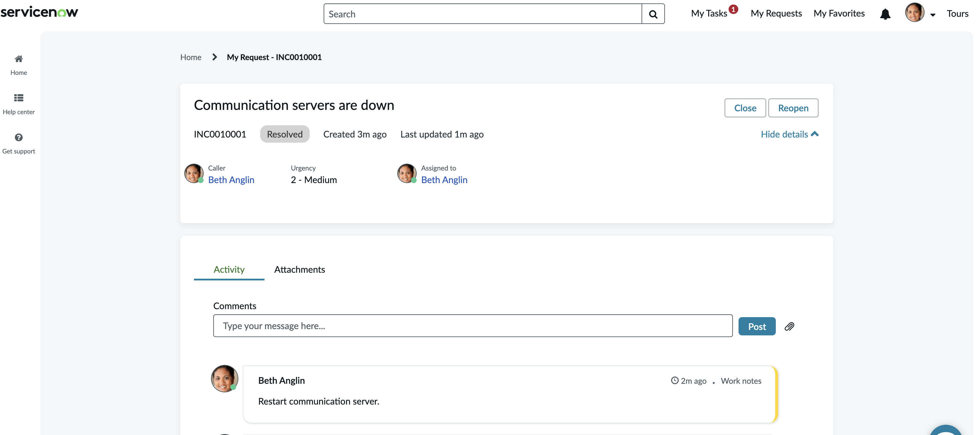Screen dimensions: 980x435
Task: Open Caller Beth Anglin link
Action: [231, 180]
